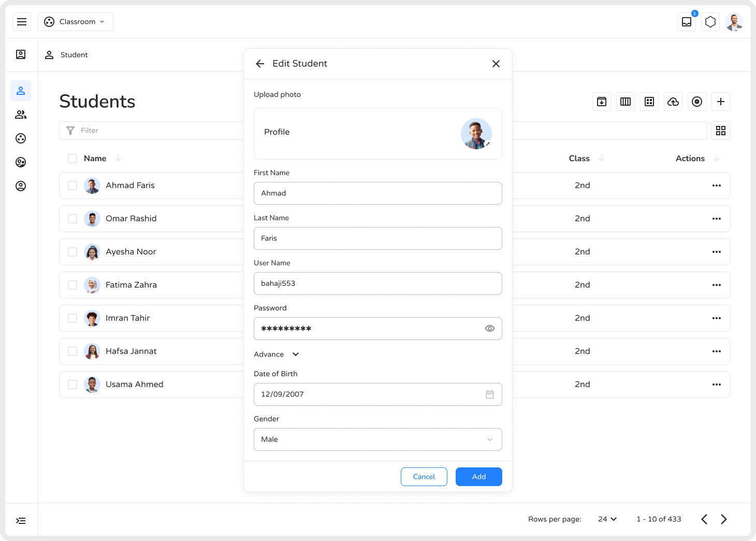Click the plus icon to add student
Image resolution: width=756 pixels, height=541 pixels.
click(x=720, y=102)
